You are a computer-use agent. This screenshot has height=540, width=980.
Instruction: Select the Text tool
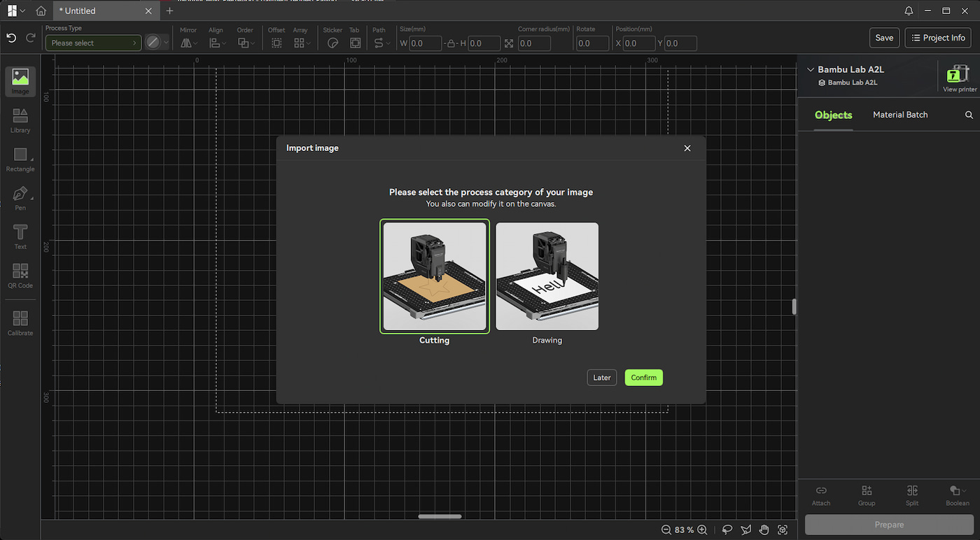20,236
